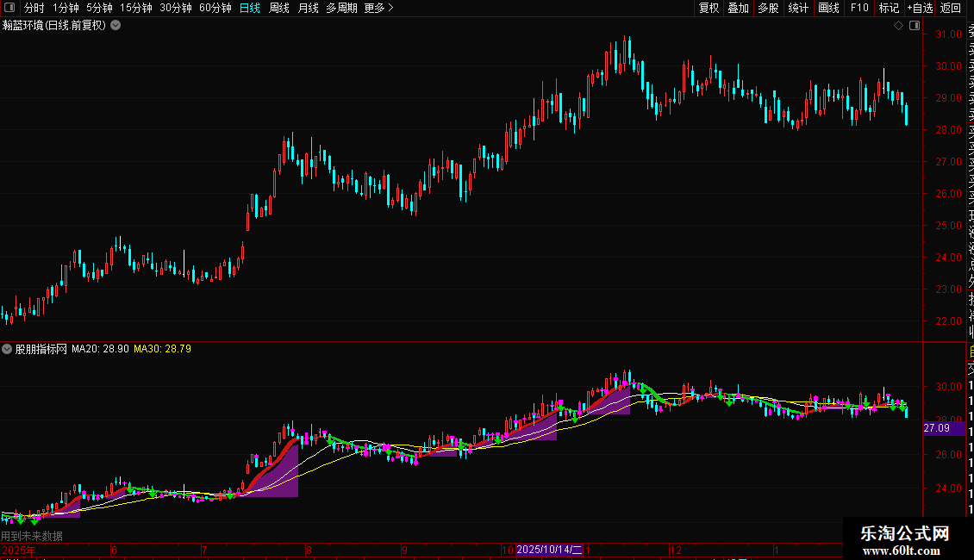This screenshot has height=560, width=974.
Task: Open the 瀚蓝环境 chart settings dropdown arrow
Action: (116, 26)
